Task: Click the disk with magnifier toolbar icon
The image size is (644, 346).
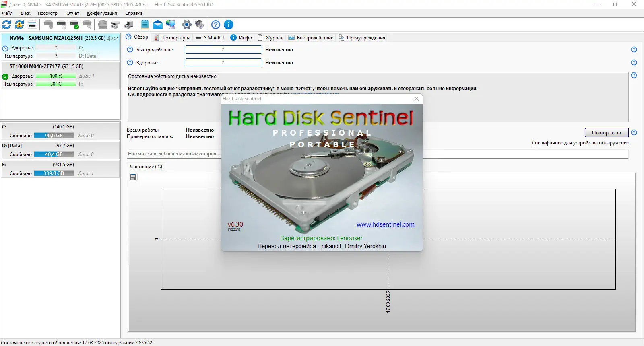Action: click(x=87, y=25)
